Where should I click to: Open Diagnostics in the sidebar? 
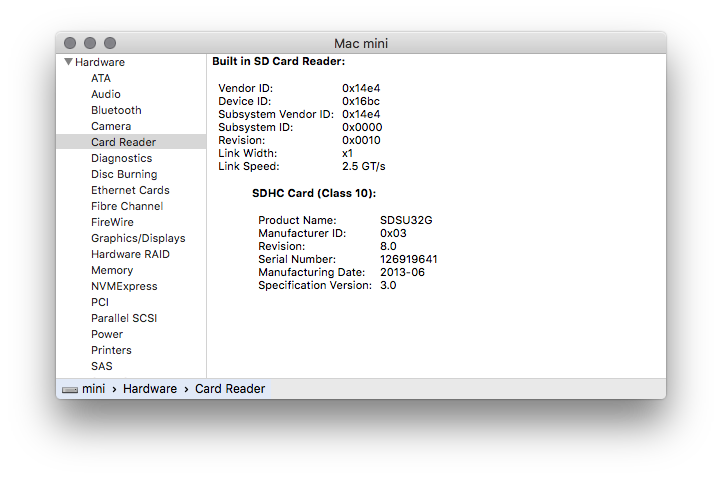click(x=122, y=158)
